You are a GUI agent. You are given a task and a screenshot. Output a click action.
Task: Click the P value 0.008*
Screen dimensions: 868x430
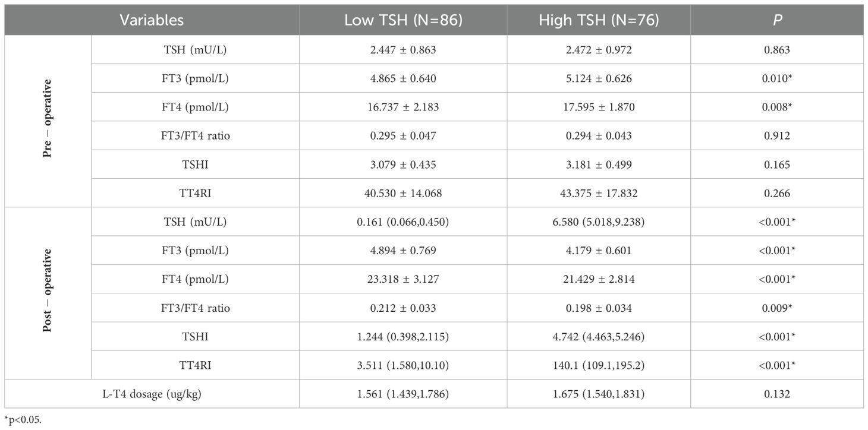pos(778,107)
